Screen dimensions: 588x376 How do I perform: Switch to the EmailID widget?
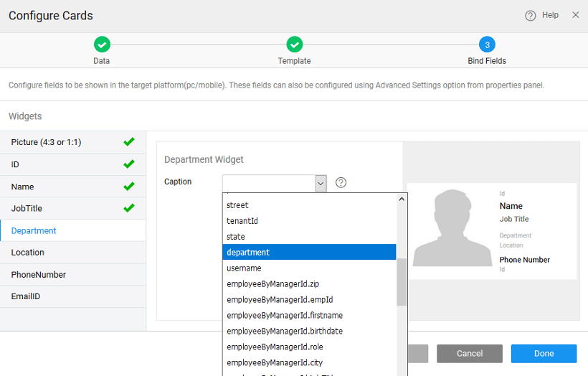(26, 296)
